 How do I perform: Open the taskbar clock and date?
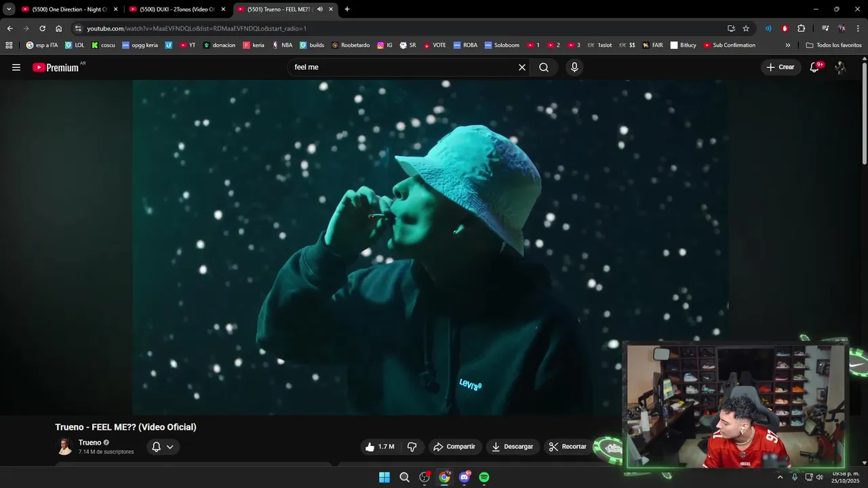(x=845, y=477)
